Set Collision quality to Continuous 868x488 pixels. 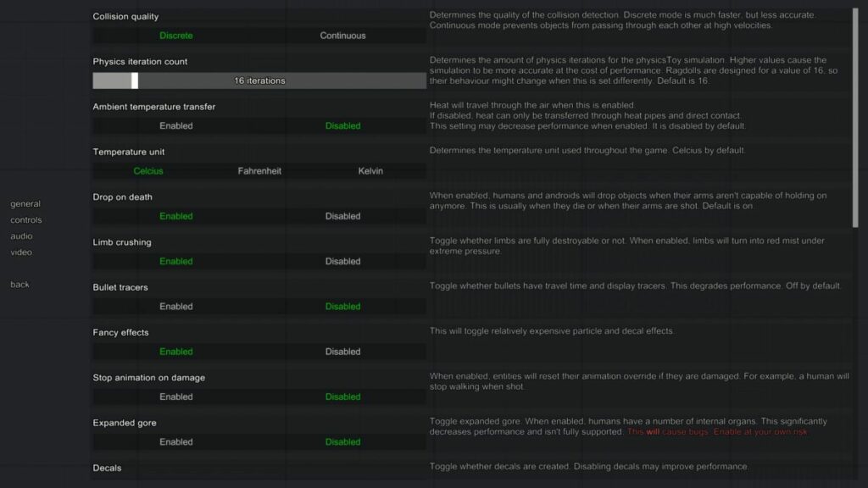pos(342,36)
